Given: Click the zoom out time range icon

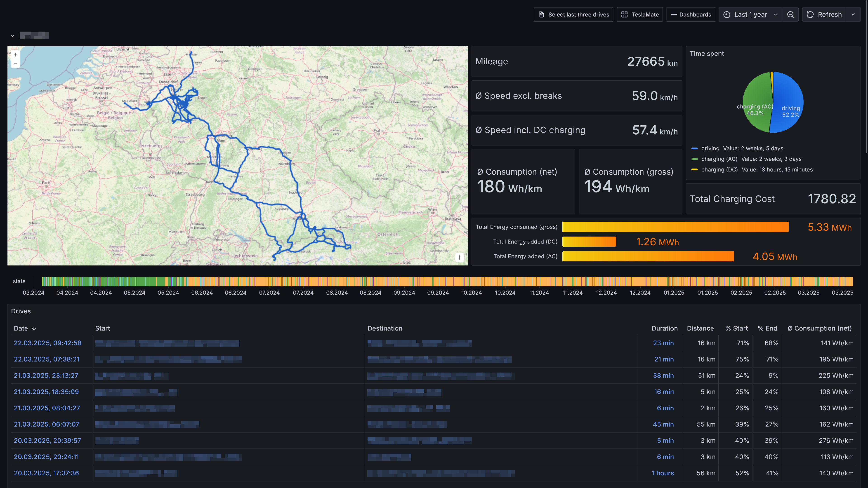Looking at the screenshot, I should (x=790, y=14).
